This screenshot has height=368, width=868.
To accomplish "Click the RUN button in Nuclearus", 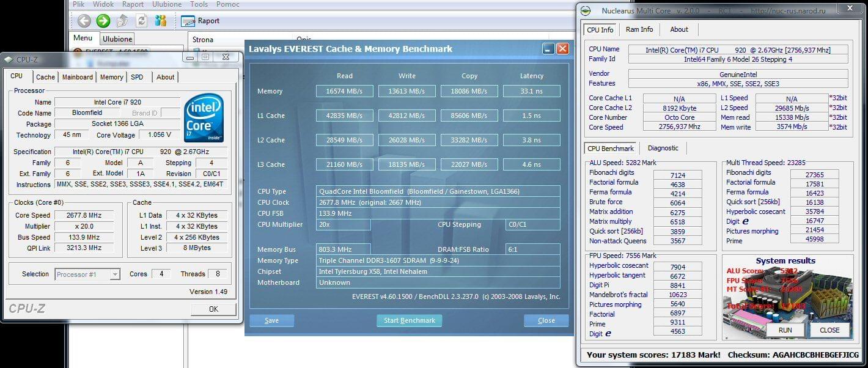I will 785,330.
